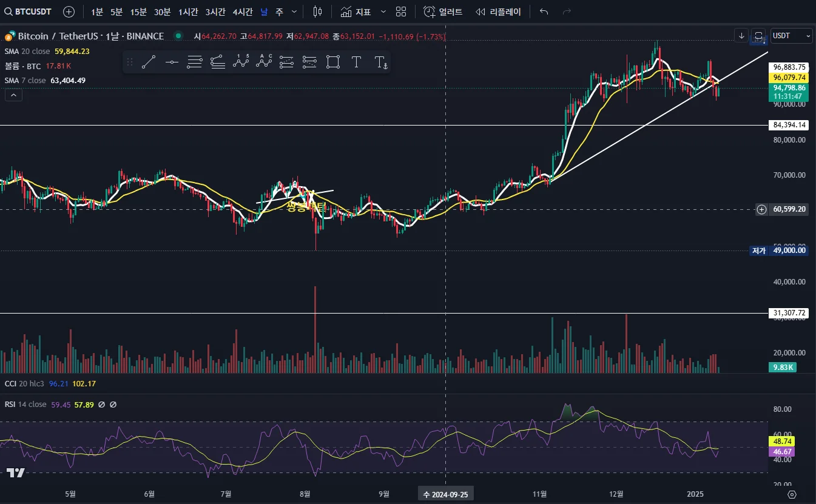Create an alert with 얼러트
This screenshot has width=816, height=504.
point(443,12)
